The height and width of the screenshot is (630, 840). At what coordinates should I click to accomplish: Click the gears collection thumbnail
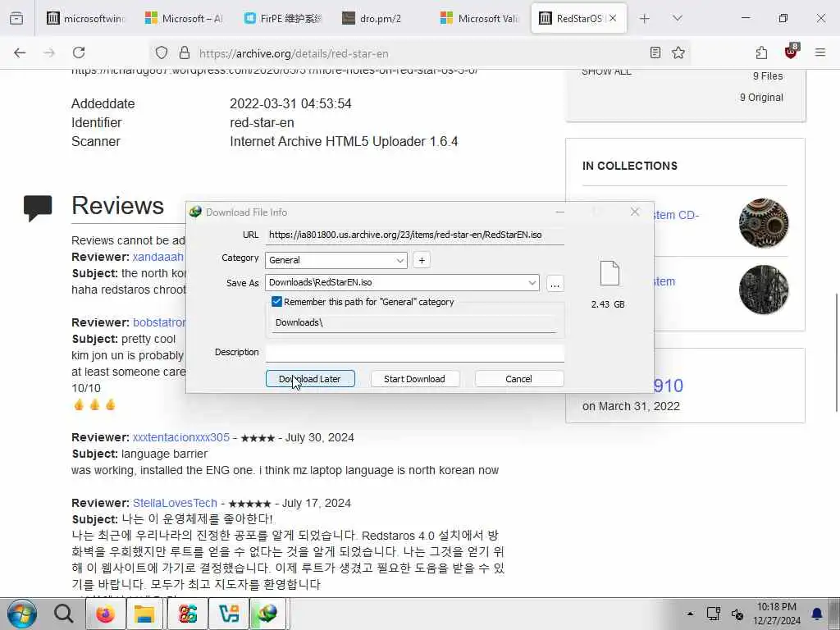(764, 223)
